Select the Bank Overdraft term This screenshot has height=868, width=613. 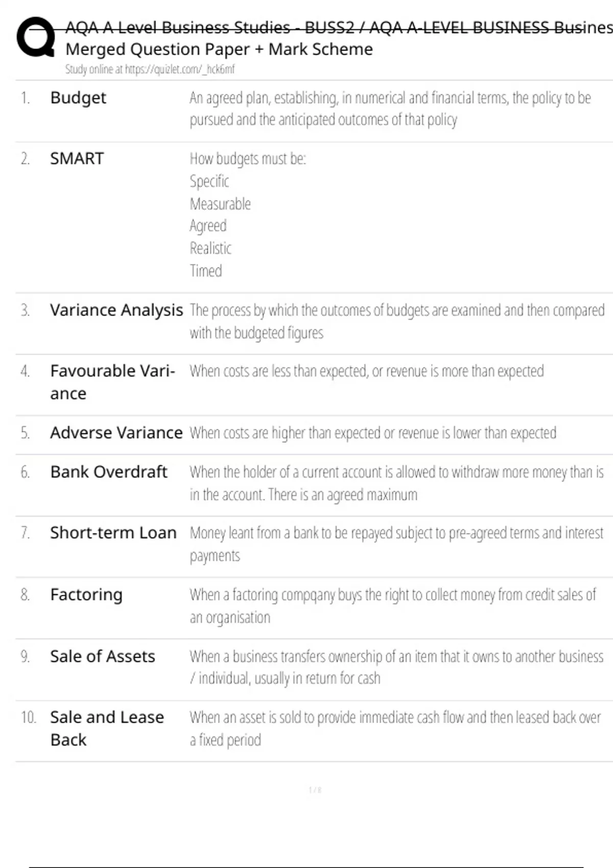point(108,472)
